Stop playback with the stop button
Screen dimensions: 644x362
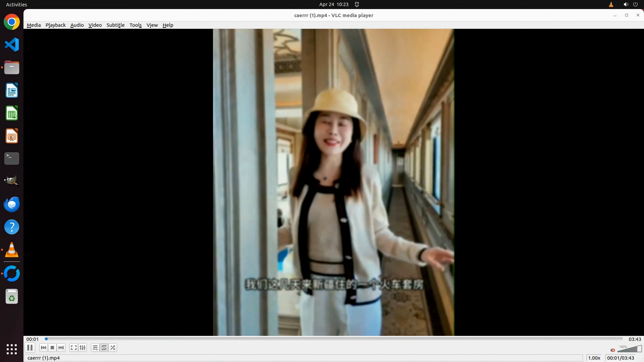pyautogui.click(x=52, y=348)
